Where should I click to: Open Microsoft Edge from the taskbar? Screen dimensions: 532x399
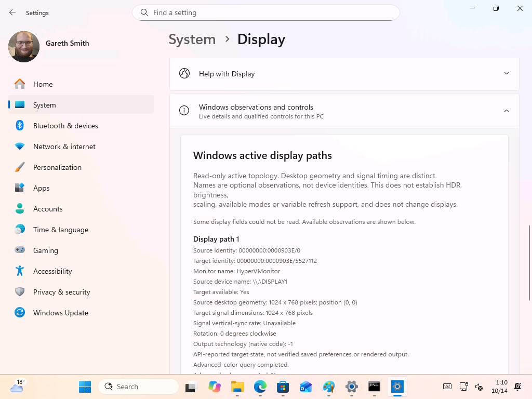click(260, 387)
